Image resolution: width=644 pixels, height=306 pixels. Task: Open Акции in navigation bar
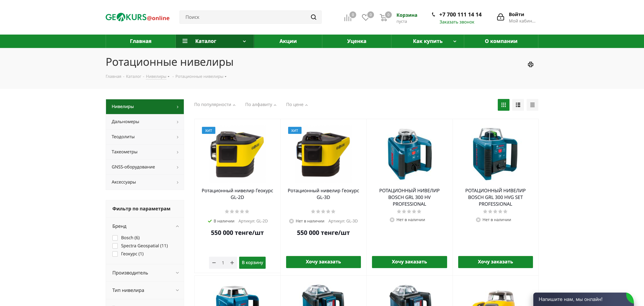288,41
